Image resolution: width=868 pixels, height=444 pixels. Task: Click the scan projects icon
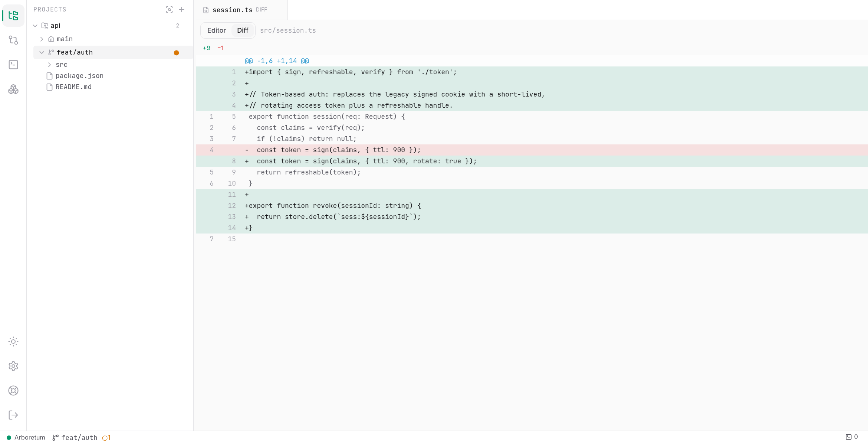pyautogui.click(x=169, y=10)
